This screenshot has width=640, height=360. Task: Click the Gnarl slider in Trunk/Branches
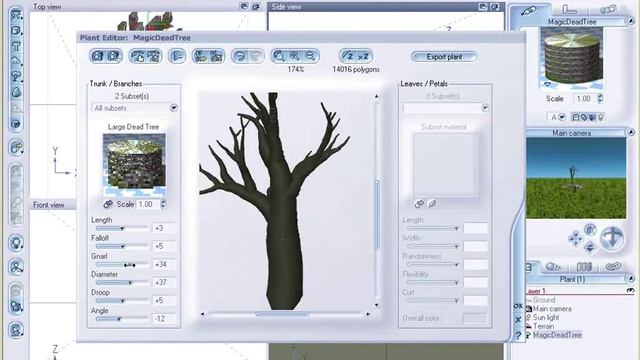(122, 264)
